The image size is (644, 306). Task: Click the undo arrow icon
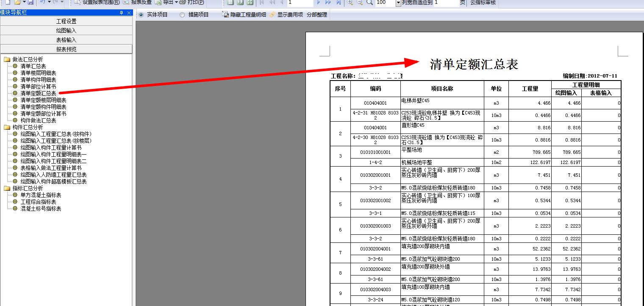[42, 2]
